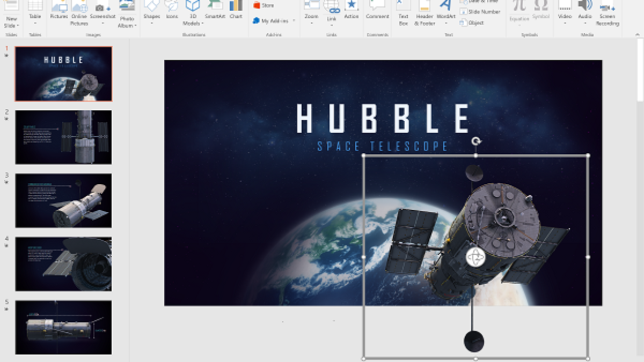Insert a Chart
The width and height of the screenshot is (644, 362).
pyautogui.click(x=236, y=11)
